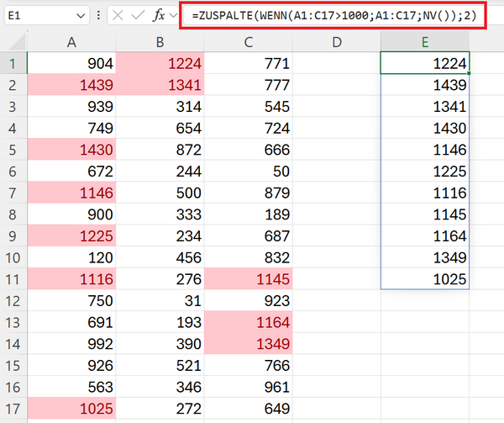
Task: Select column D header
Action: [336, 42]
